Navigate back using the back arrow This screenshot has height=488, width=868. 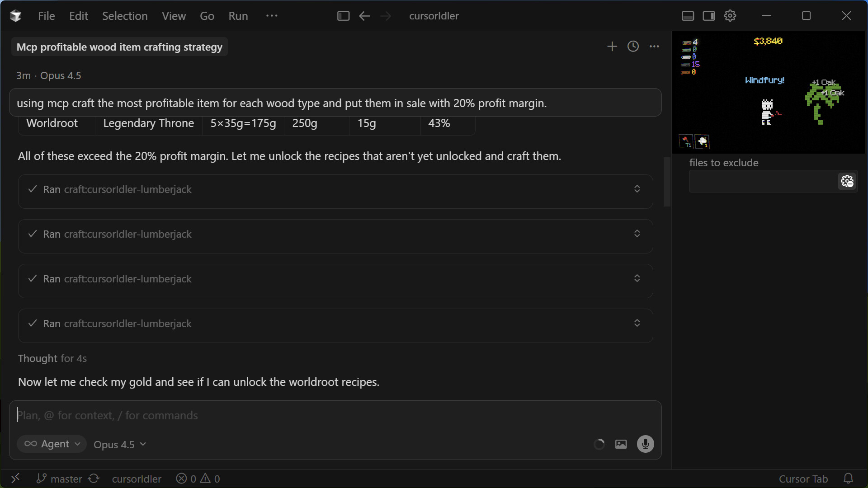click(364, 16)
